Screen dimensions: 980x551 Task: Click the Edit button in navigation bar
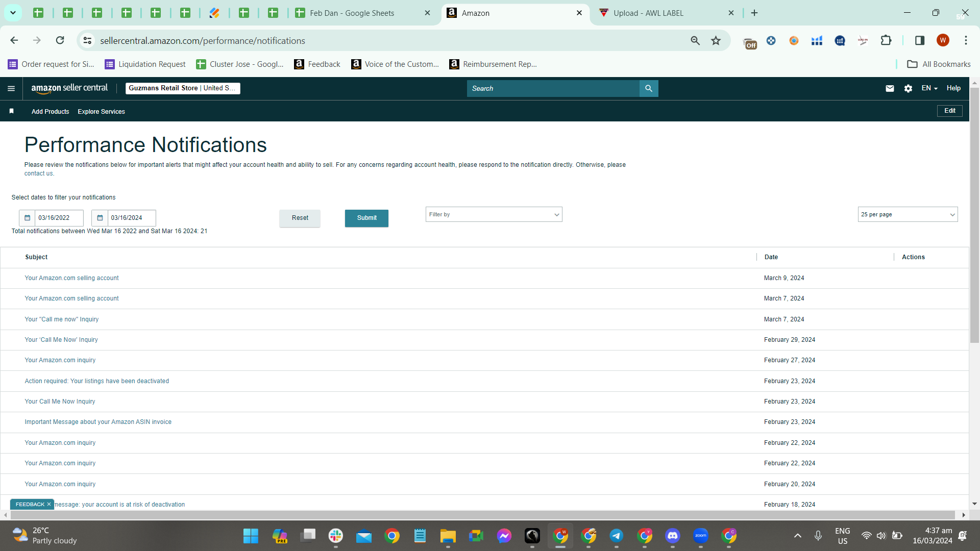tap(949, 111)
